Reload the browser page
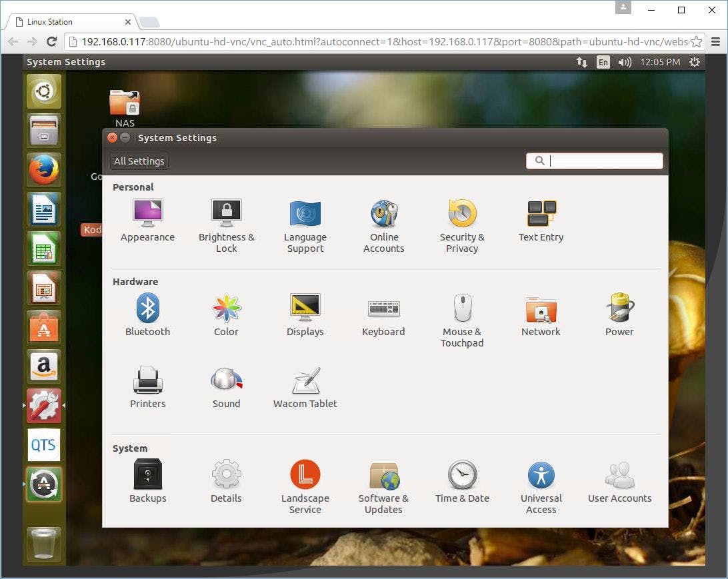Viewport: 728px width, 579px height. (51, 42)
